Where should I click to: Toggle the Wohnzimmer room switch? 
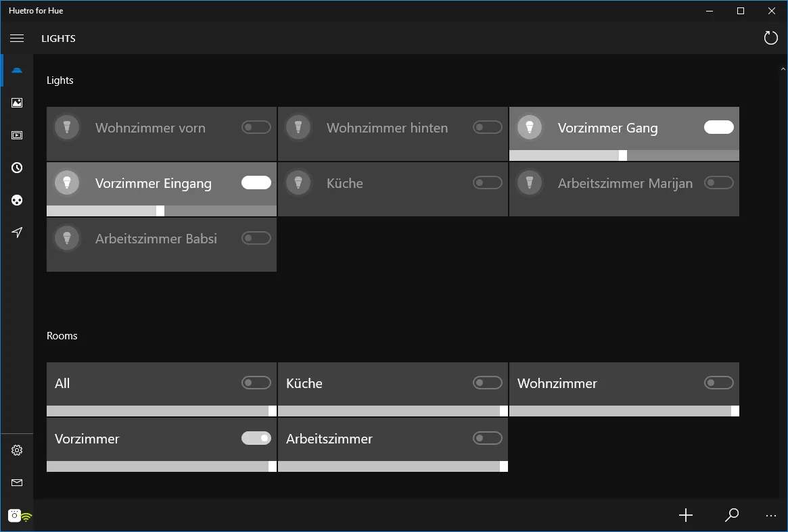(x=718, y=383)
